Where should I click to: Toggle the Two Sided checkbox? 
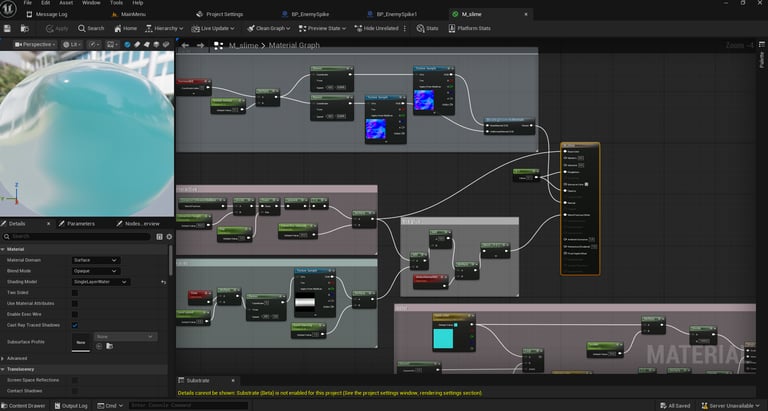75,292
